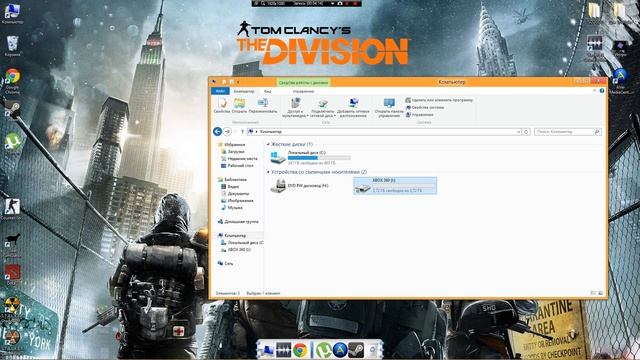Open the computer icon in the dock
The width and height of the screenshot is (640, 360).
tap(267, 350)
